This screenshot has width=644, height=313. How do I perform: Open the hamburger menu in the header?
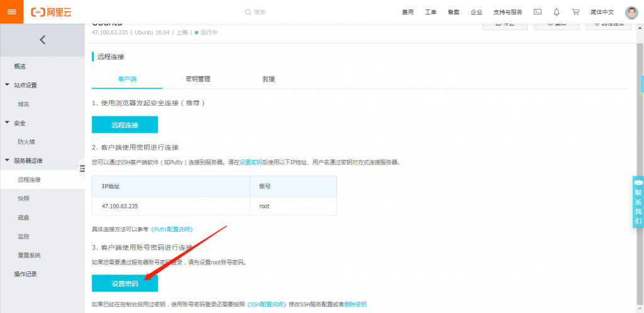click(x=12, y=12)
